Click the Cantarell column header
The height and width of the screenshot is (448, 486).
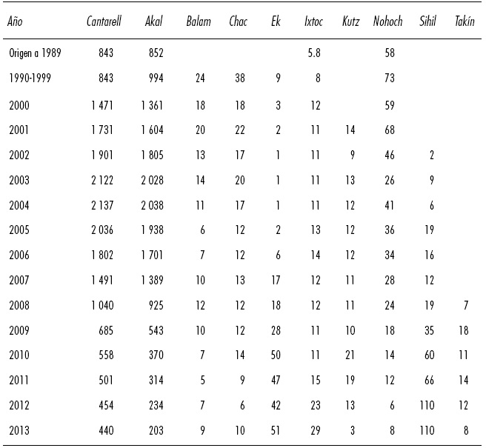click(104, 21)
